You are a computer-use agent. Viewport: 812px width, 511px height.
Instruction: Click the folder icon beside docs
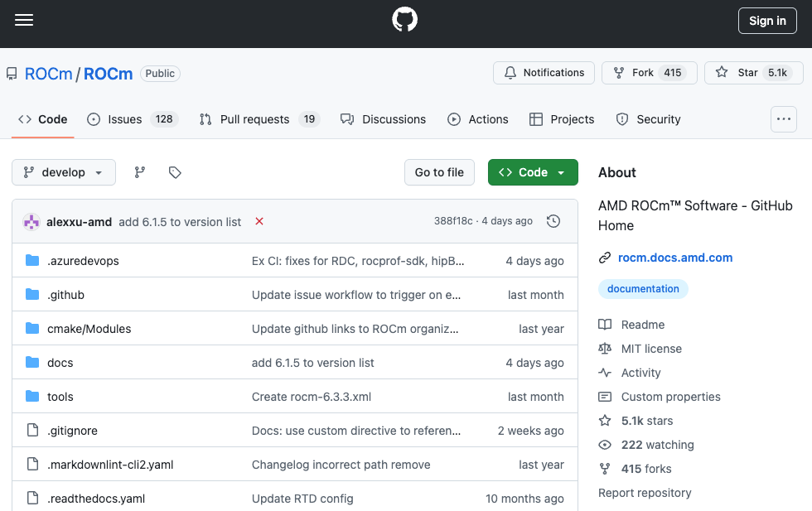[32, 363]
